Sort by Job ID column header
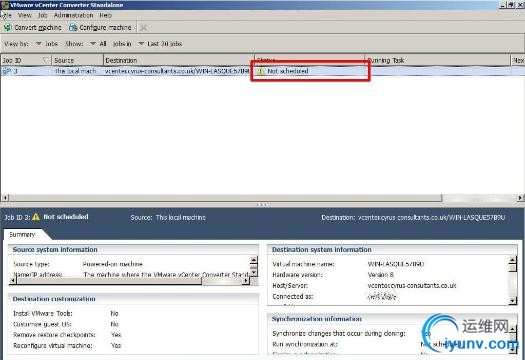Viewport: 525px width, 360px height. 26,60
